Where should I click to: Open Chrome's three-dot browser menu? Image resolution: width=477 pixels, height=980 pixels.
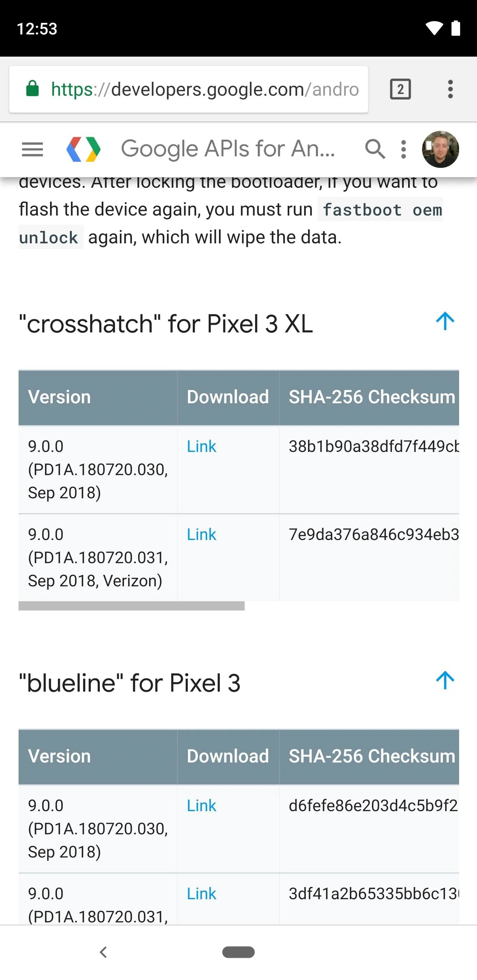click(450, 89)
